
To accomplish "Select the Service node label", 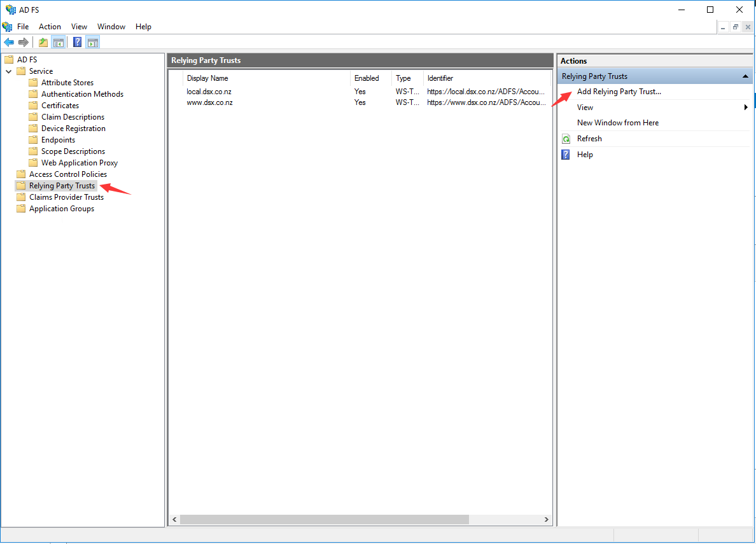I will click(x=41, y=71).
